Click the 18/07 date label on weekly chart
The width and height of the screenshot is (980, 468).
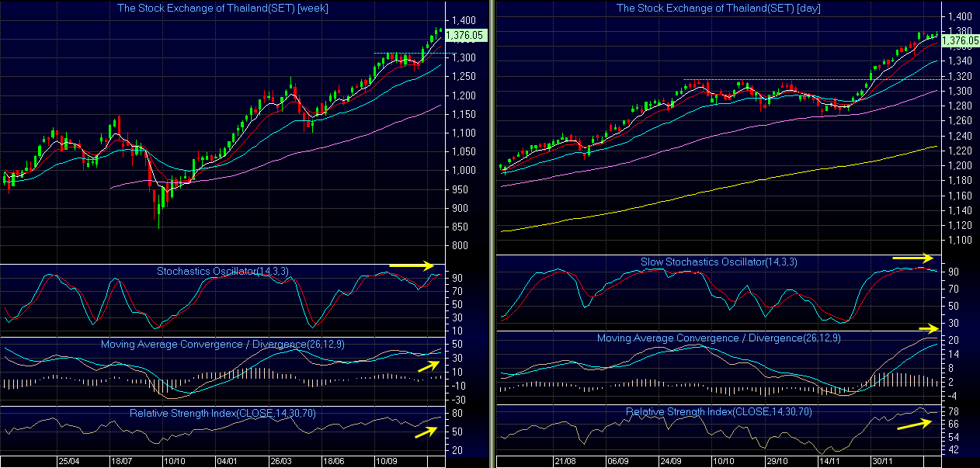[x=120, y=461]
